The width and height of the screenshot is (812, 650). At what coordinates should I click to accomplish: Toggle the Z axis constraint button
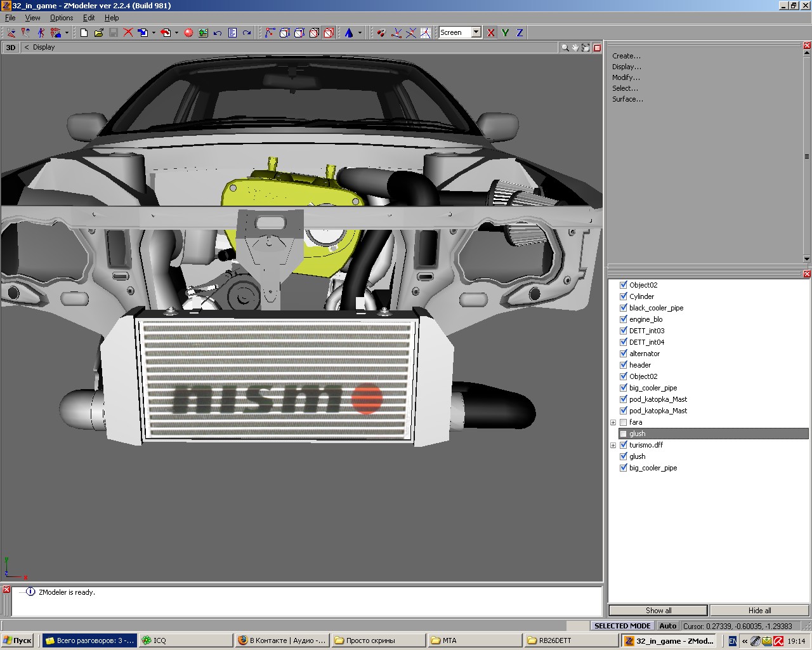point(520,32)
